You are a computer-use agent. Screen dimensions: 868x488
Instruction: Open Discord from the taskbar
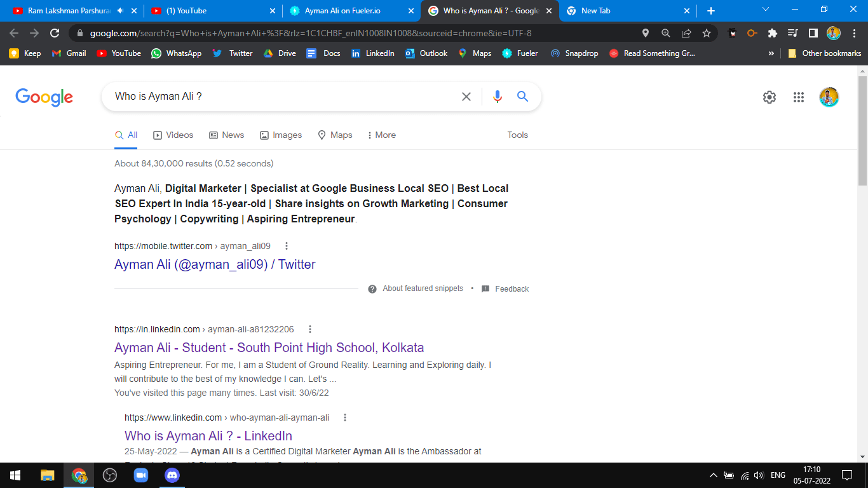pyautogui.click(x=172, y=475)
